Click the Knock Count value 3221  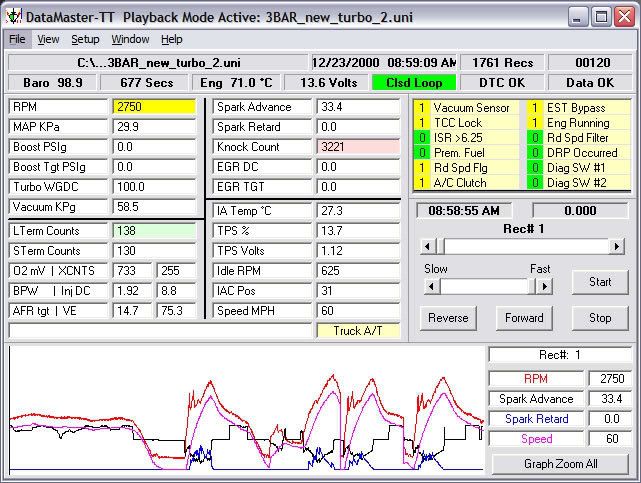click(x=358, y=147)
